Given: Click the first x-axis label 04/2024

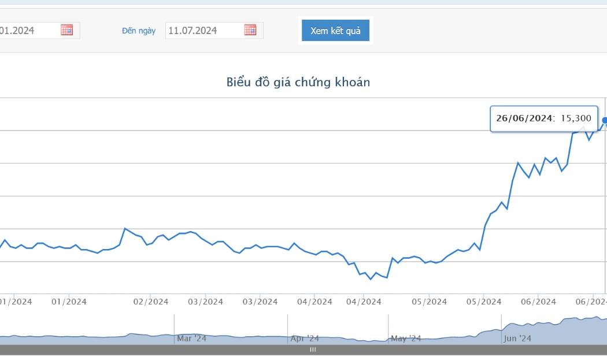Looking at the screenshot, I should tap(314, 302).
